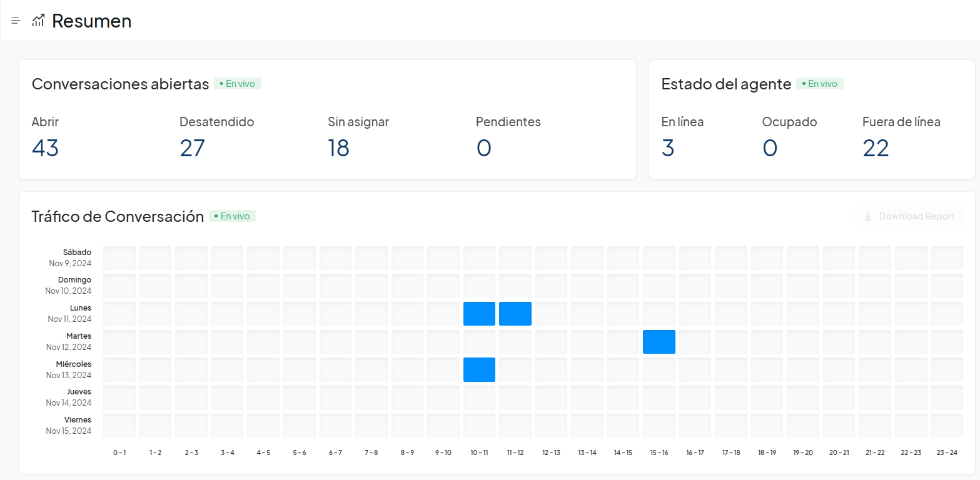Click the Resumen page title
The width and height of the screenshot is (980, 480).
pos(91,21)
